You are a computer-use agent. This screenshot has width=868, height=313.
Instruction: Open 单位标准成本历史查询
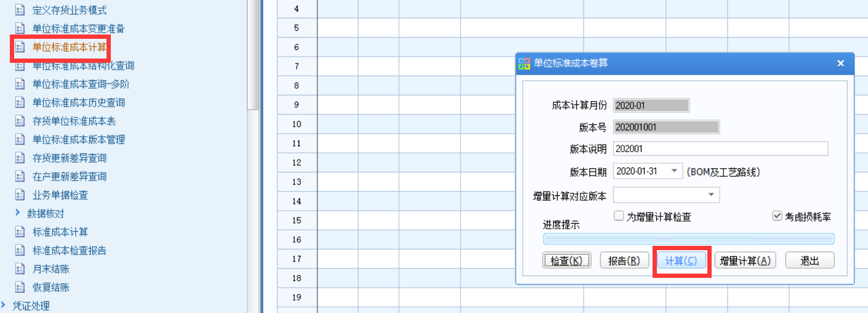[79, 103]
